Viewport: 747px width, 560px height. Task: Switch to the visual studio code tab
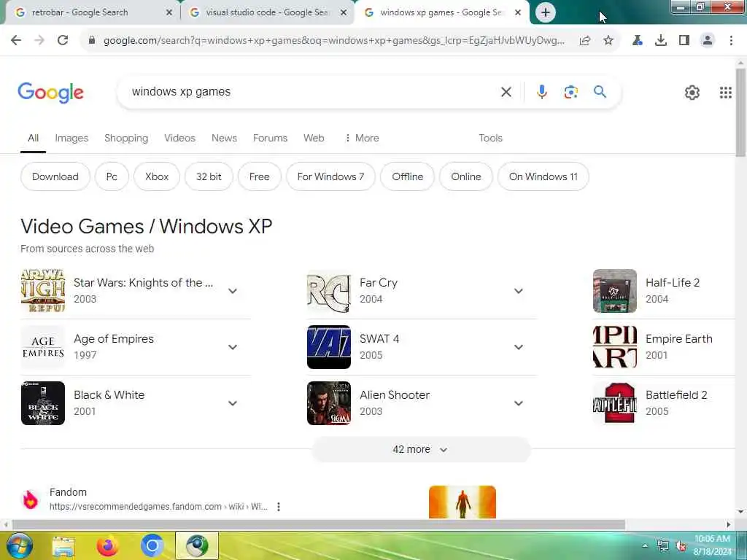click(x=267, y=12)
